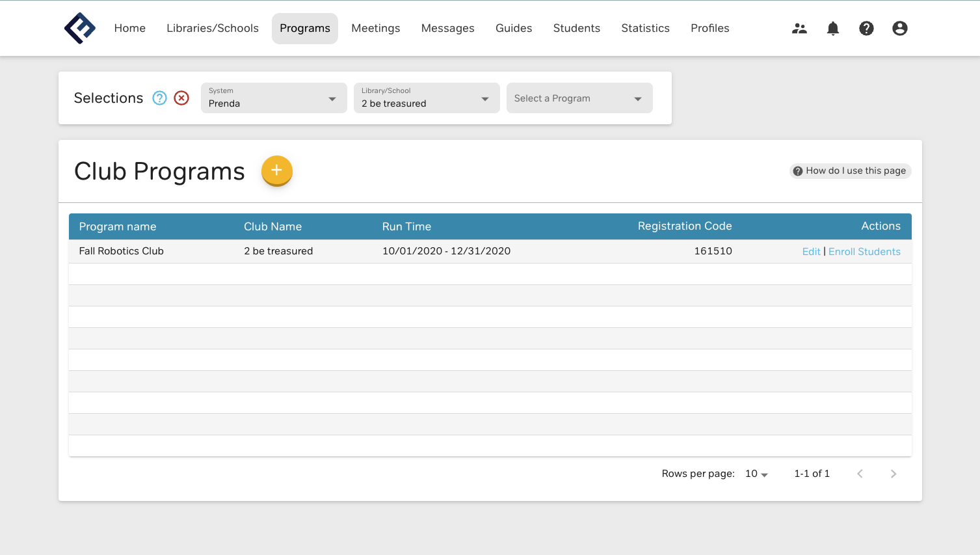Open the Statistics page
This screenshot has height=555, width=980.
(x=646, y=28)
